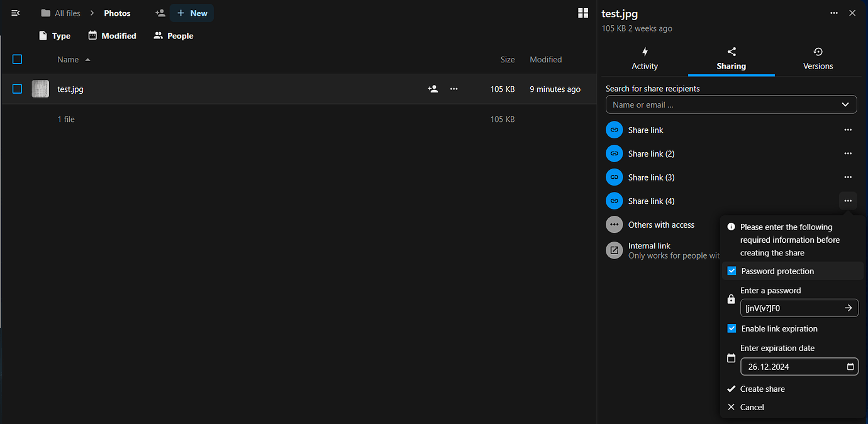Toggle Password protection checkbox
This screenshot has width=868, height=424.
732,271
